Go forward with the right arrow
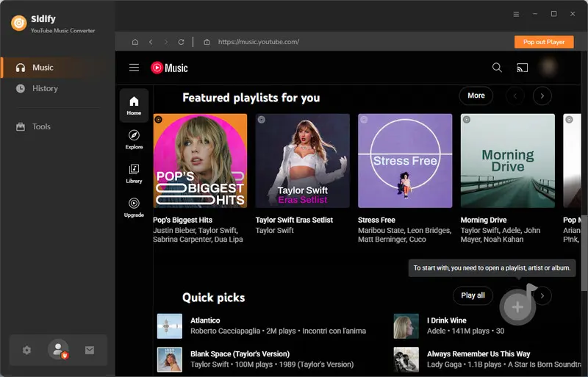The height and width of the screenshot is (377, 588). click(166, 42)
